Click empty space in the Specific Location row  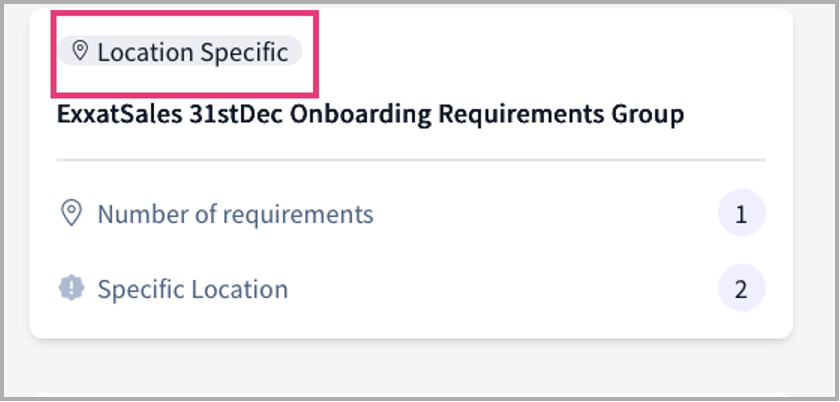(500, 290)
